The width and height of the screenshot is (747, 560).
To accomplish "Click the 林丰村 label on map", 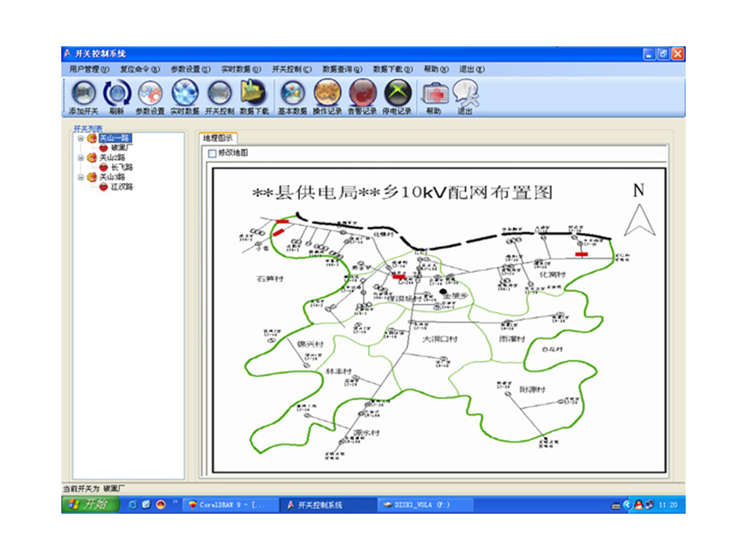I will [x=338, y=371].
